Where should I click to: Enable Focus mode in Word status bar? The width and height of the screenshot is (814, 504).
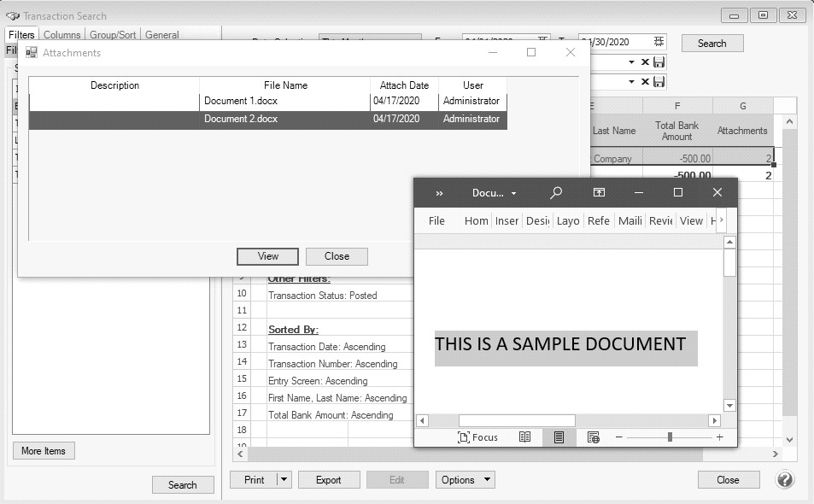(x=477, y=437)
